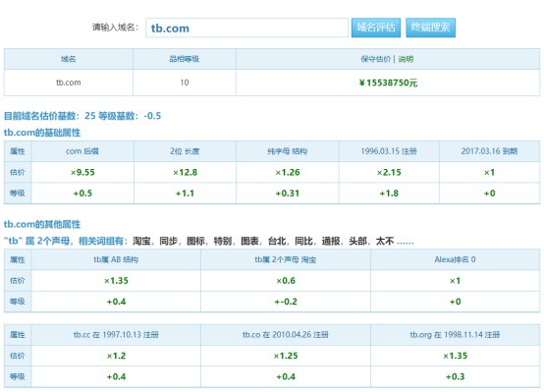Click the 1996.03.15 注册 header
The image size is (544, 392).
click(x=389, y=151)
